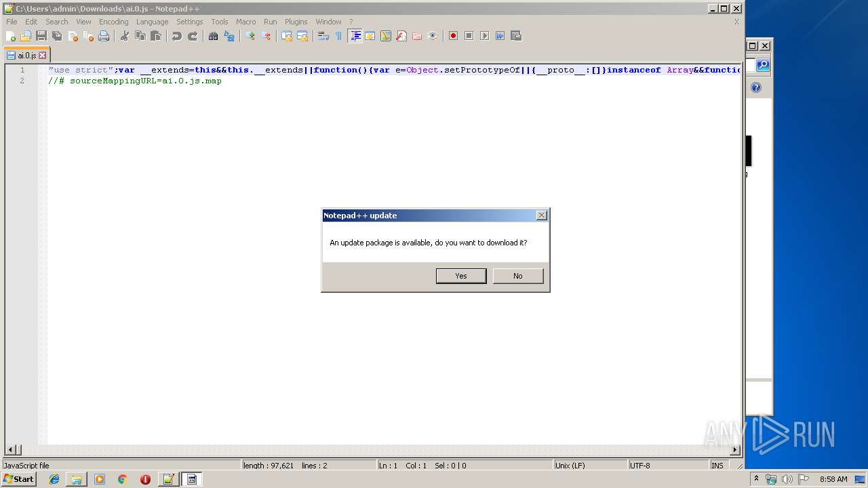Open the Language menu

[152, 22]
